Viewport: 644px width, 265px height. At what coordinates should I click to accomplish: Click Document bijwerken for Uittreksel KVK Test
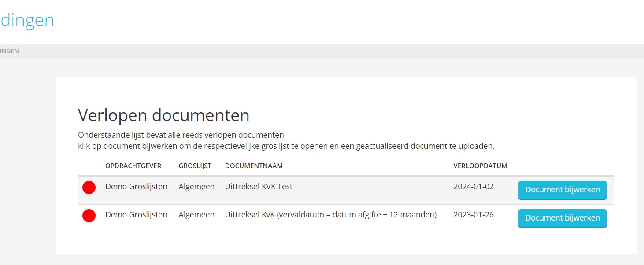click(563, 190)
